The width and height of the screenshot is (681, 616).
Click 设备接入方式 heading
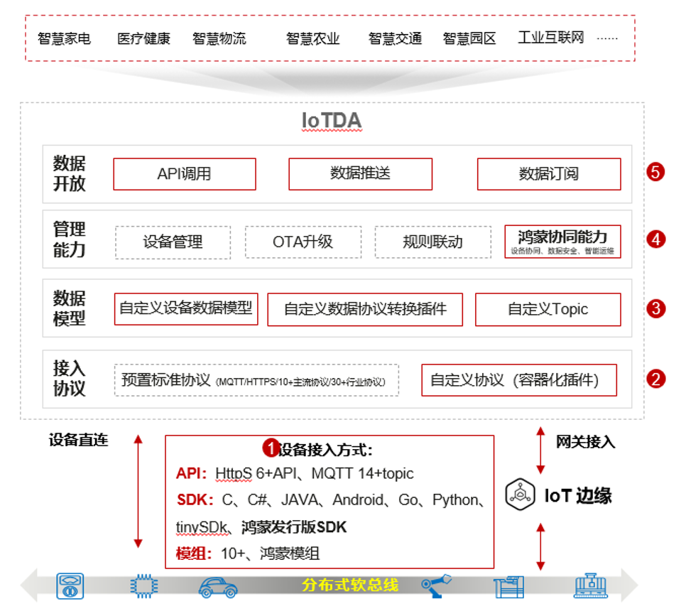(x=326, y=450)
